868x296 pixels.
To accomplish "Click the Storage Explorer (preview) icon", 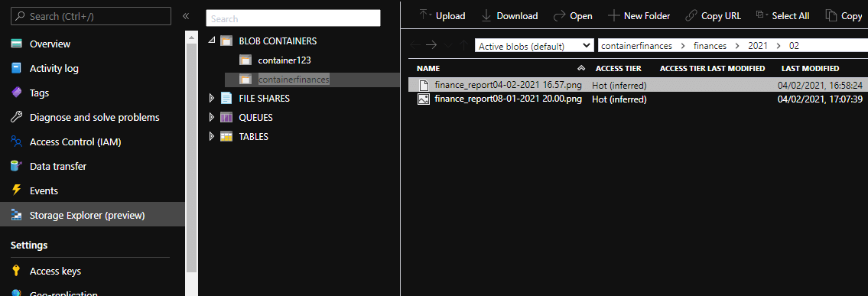I will click(16, 215).
